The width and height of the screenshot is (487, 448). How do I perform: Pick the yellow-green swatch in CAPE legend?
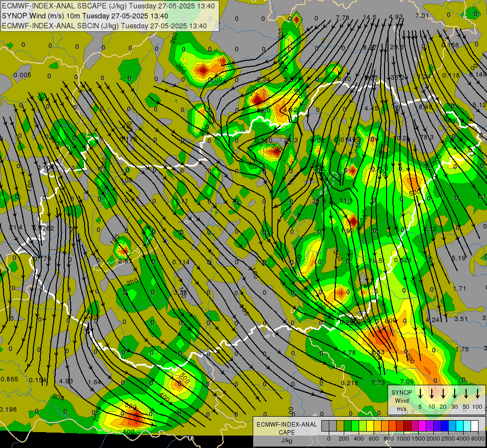click(x=363, y=426)
